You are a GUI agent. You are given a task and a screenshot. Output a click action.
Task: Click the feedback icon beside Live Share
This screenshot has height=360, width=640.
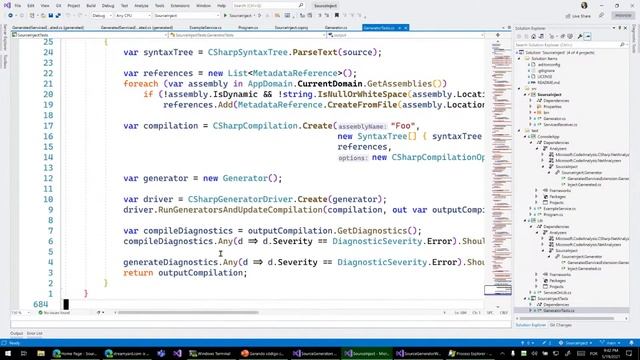[601, 16]
